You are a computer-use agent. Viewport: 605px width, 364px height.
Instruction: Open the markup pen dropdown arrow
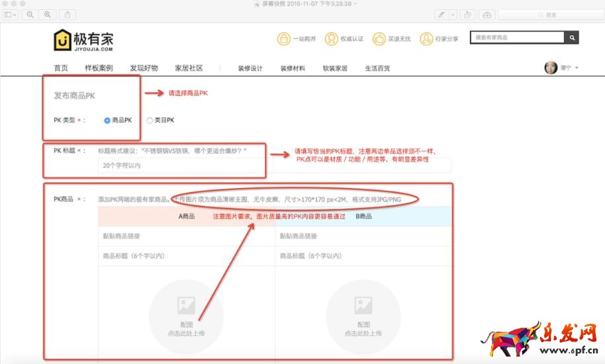click(x=453, y=15)
